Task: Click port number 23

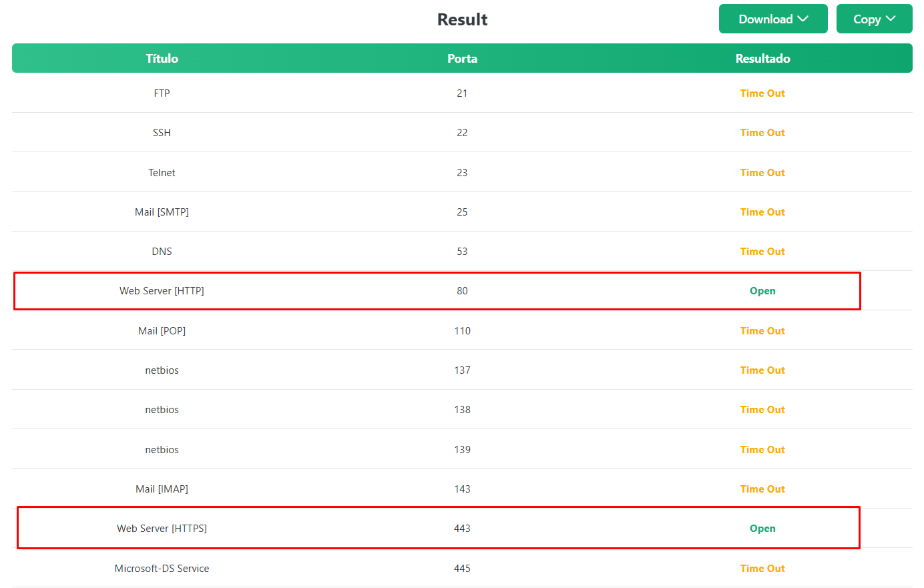Action: [462, 173]
